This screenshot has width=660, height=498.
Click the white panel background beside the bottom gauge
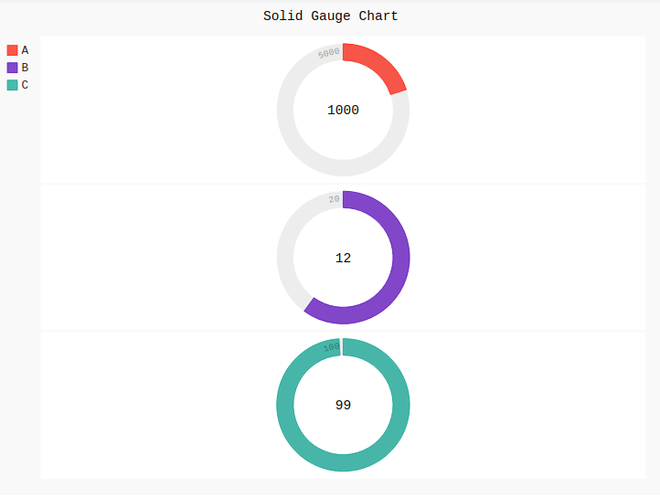coord(520,405)
